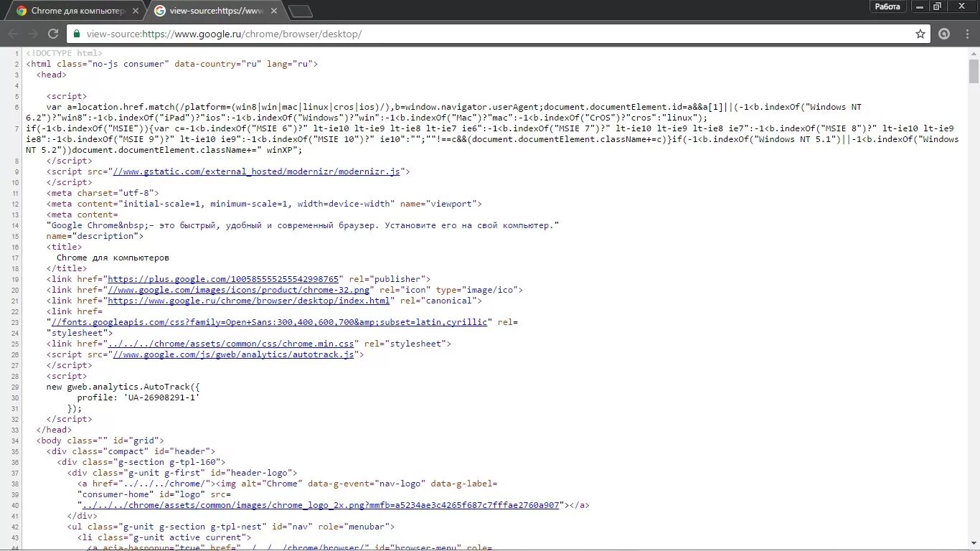Reload the page with the refresh icon

coord(53,34)
